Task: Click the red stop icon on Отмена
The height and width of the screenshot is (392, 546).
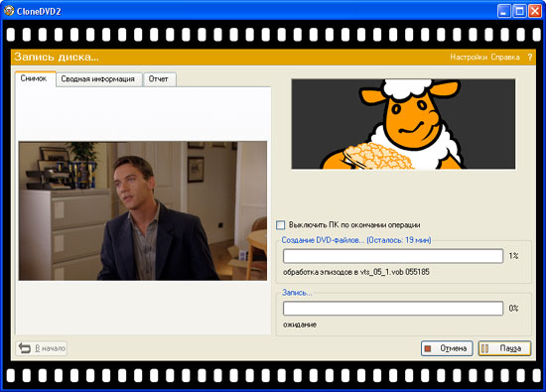Action: click(x=428, y=348)
